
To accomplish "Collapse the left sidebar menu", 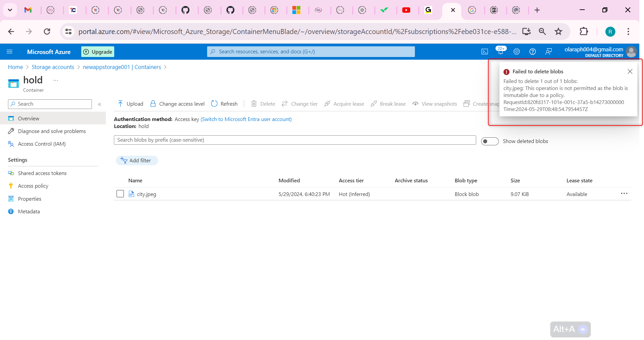I will 99,104.
